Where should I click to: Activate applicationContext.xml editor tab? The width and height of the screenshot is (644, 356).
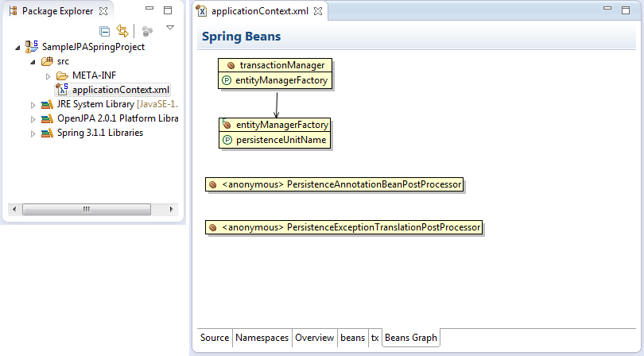click(x=259, y=11)
